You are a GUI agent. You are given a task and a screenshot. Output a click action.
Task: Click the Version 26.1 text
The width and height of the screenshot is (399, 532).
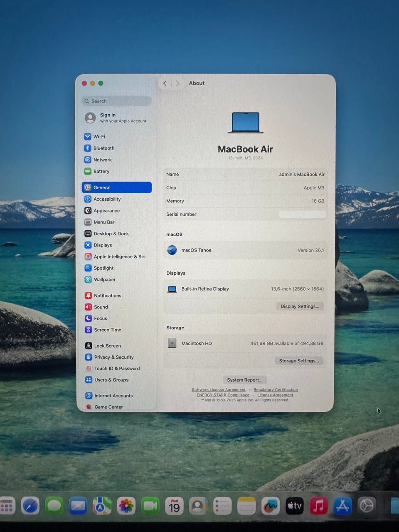[x=310, y=250]
